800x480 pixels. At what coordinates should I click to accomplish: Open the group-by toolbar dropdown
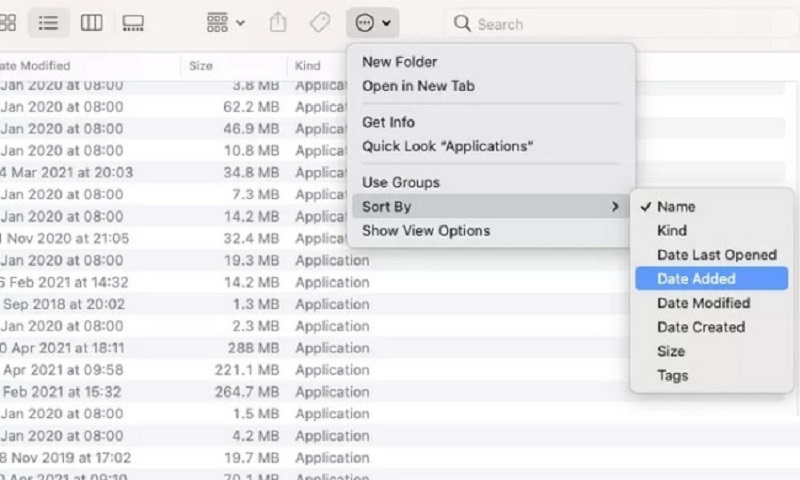pyautogui.click(x=225, y=22)
